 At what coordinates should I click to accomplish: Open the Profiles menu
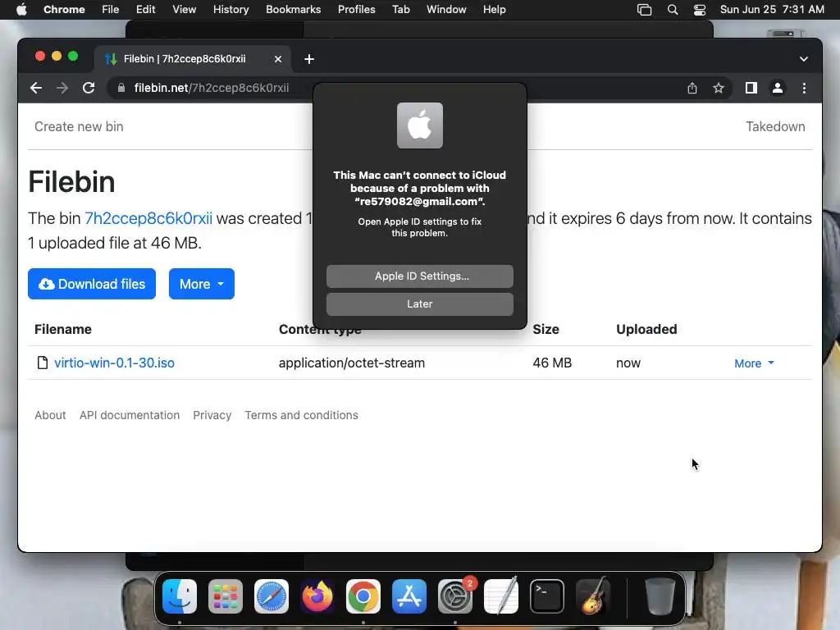click(x=356, y=9)
